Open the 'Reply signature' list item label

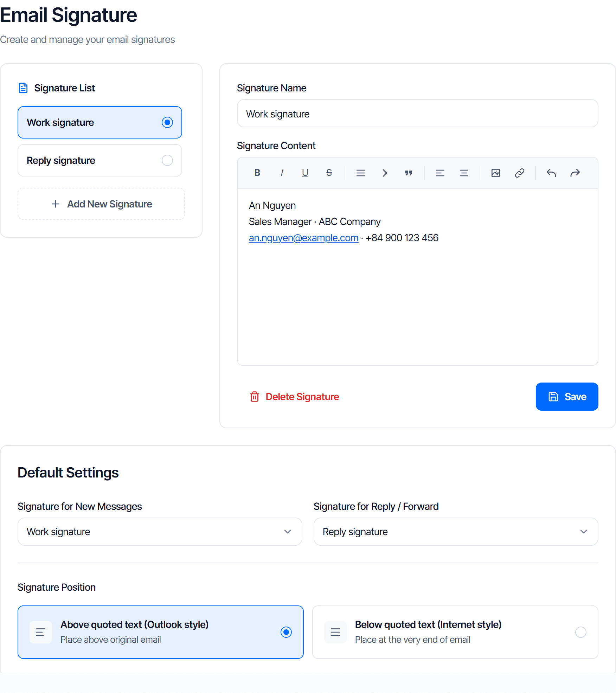tap(61, 160)
